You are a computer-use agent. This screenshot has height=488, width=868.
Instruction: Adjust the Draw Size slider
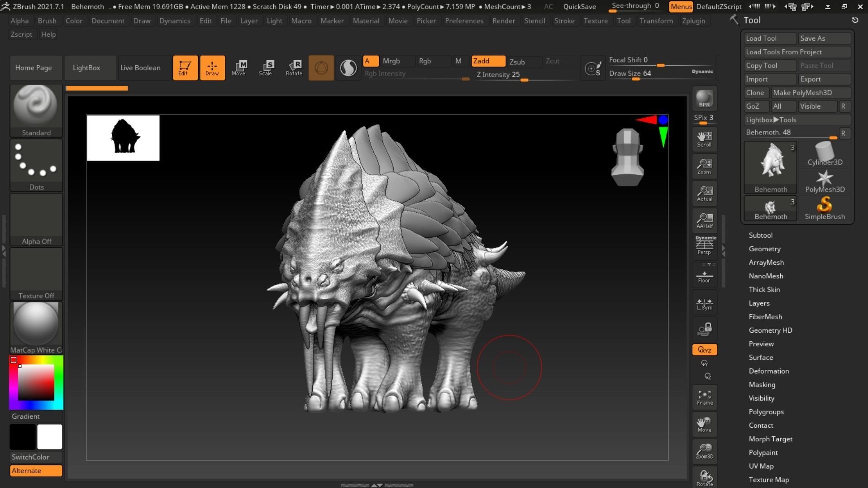coord(661,74)
